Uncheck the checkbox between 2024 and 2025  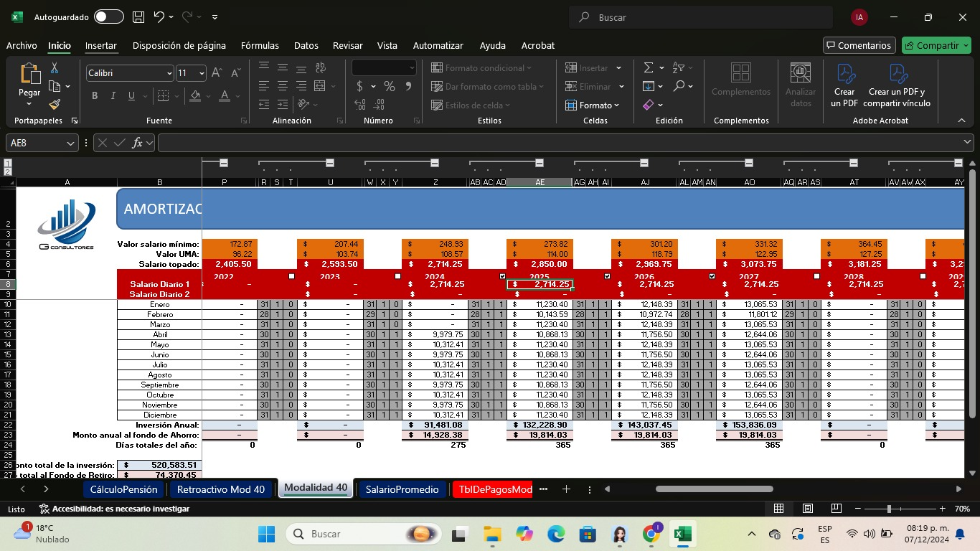[x=502, y=276]
